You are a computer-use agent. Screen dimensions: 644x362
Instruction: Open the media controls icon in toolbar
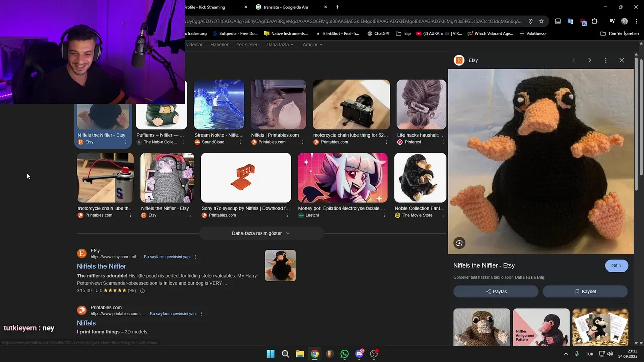point(612,21)
